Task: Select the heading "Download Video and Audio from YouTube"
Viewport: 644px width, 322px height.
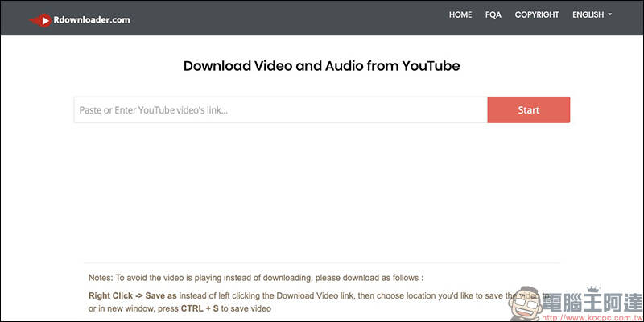Action: click(321, 66)
